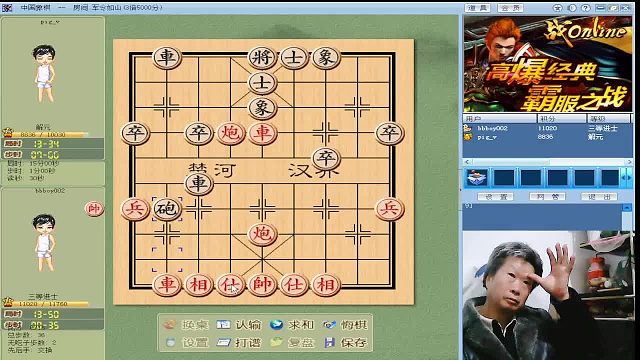640x360 pixels.
Task: Select the red 車 below the black 象
Action: pyautogui.click(x=262, y=133)
